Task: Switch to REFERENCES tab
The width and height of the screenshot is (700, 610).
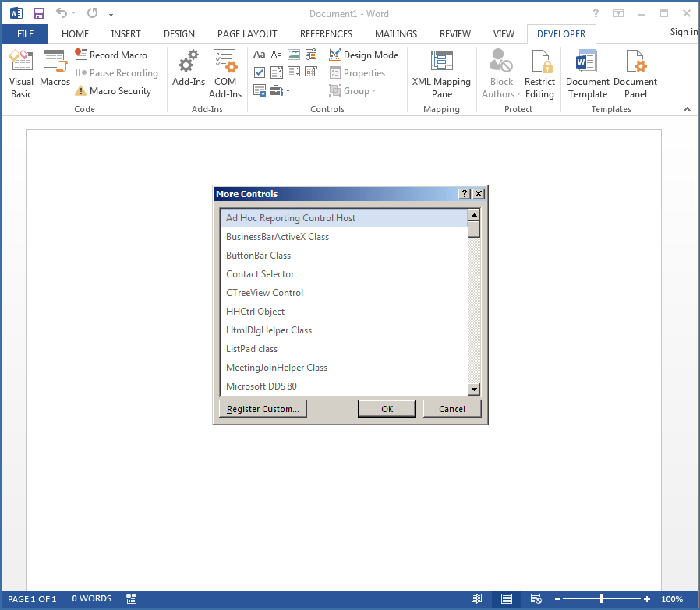Action: pos(326,34)
